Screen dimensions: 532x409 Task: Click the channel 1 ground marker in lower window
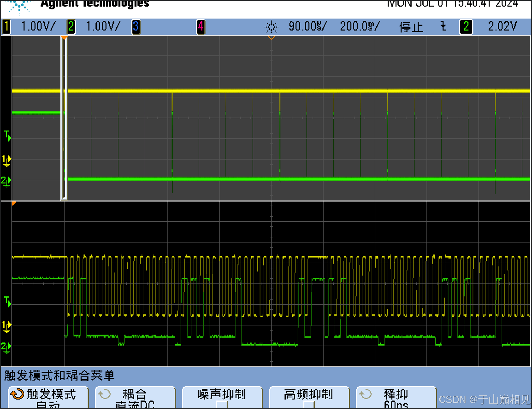(x=7, y=327)
